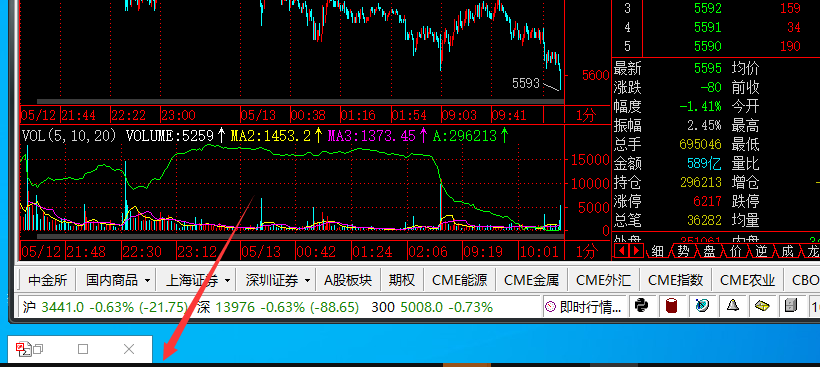Image resolution: width=820 pixels, height=367 pixels.
Task: Click the Python icon in status bar
Action: coord(641,306)
